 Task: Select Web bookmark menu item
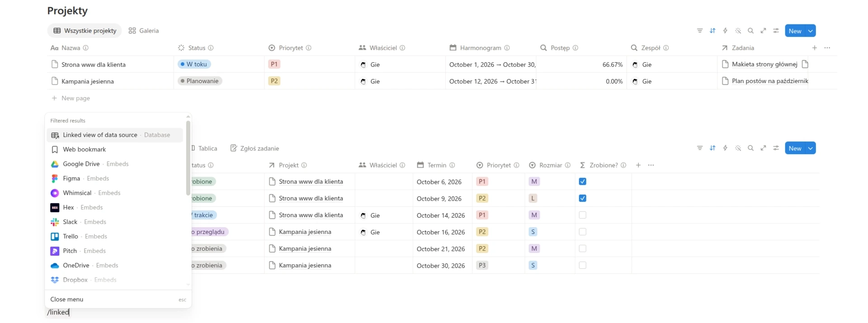(115, 150)
